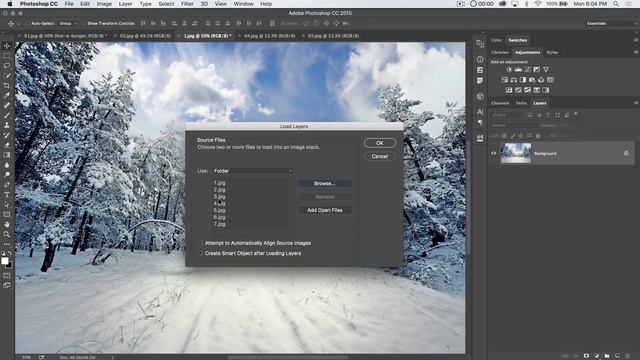Click the Browse... button
Image resolution: width=640 pixels, height=360 pixels.
325,184
